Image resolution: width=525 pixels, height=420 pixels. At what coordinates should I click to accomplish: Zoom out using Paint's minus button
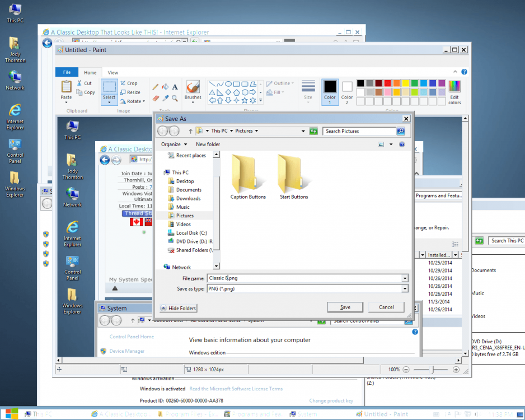point(406,370)
